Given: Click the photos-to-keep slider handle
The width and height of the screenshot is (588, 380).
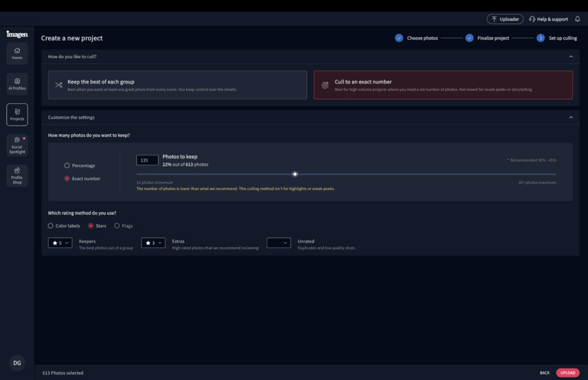Looking at the screenshot, I should tap(295, 174).
